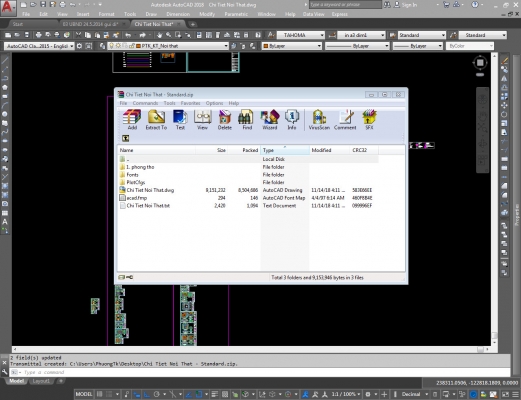Click the Extract To icon
This screenshot has height=400, width=521.
pos(156,119)
